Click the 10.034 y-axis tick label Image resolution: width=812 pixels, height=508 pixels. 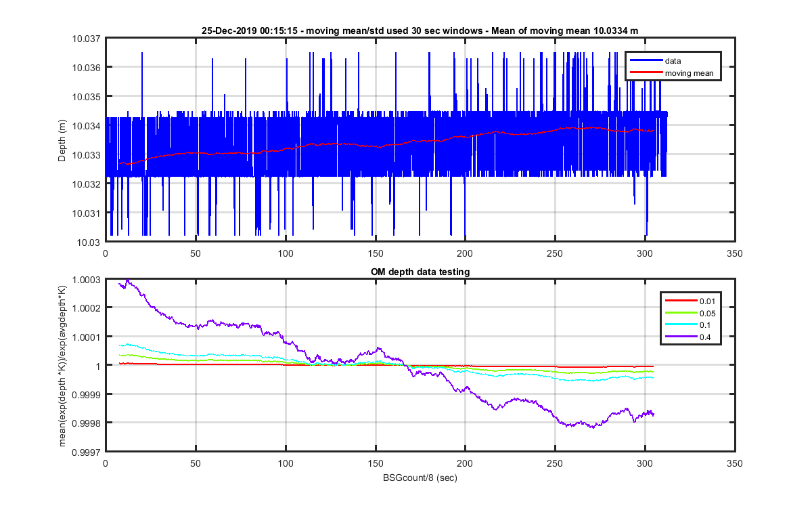[x=86, y=126]
